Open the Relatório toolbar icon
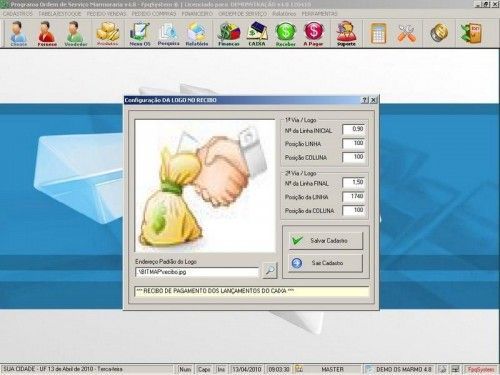The image size is (500, 375). tap(197, 33)
